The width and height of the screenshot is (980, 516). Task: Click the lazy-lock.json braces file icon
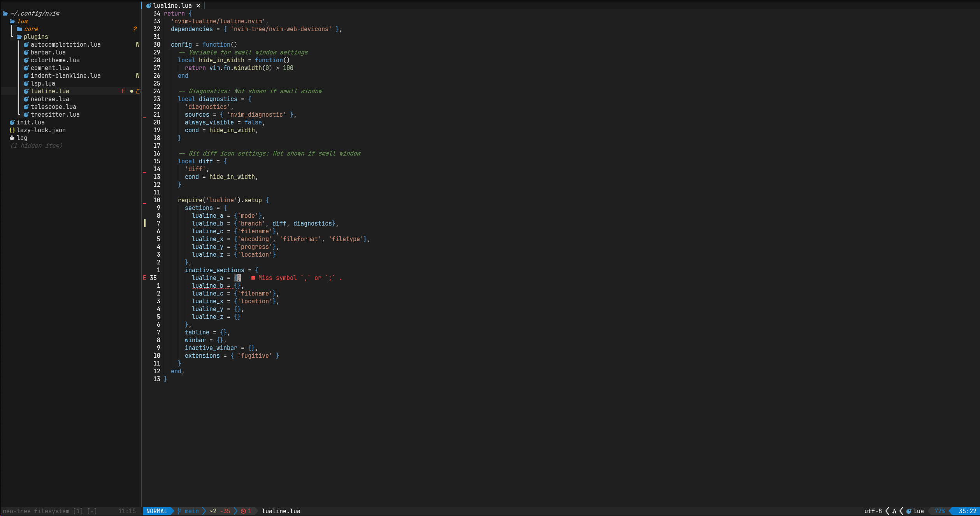pyautogui.click(x=12, y=130)
